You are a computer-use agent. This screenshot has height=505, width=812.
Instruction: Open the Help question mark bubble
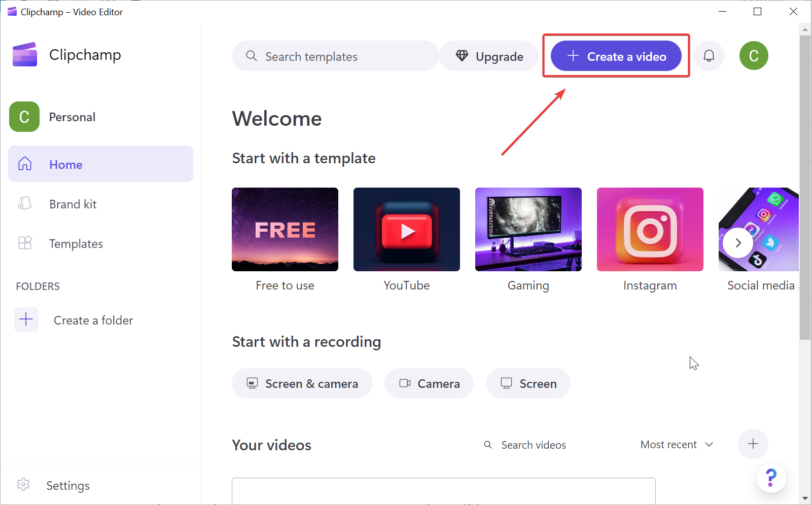[x=771, y=477]
